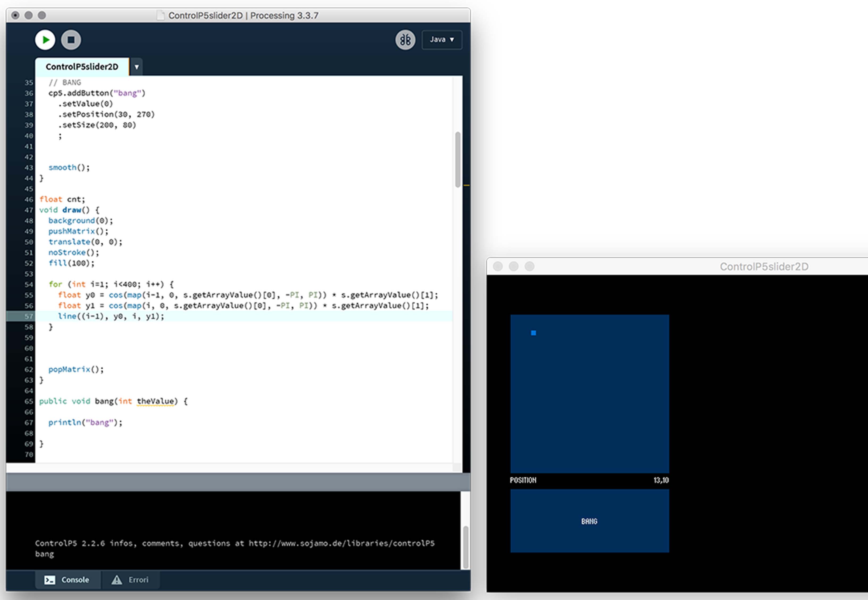Click the ControlP5 2.2.6 console message

(235, 543)
